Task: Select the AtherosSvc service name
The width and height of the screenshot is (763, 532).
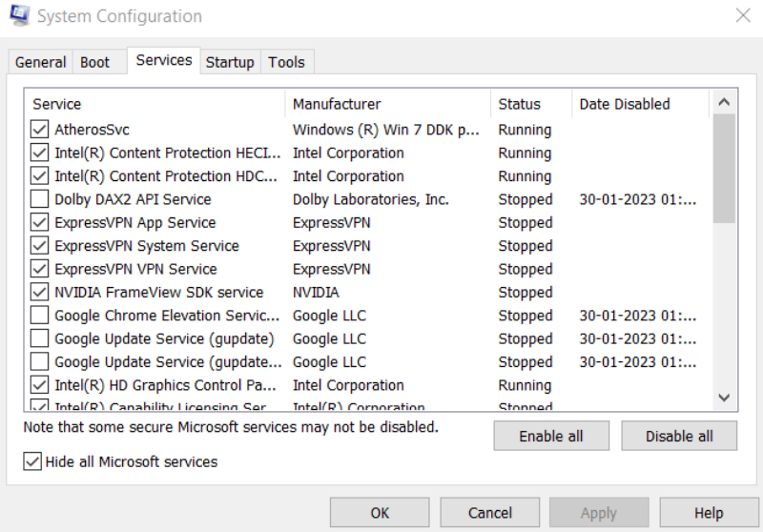Action: 92,130
